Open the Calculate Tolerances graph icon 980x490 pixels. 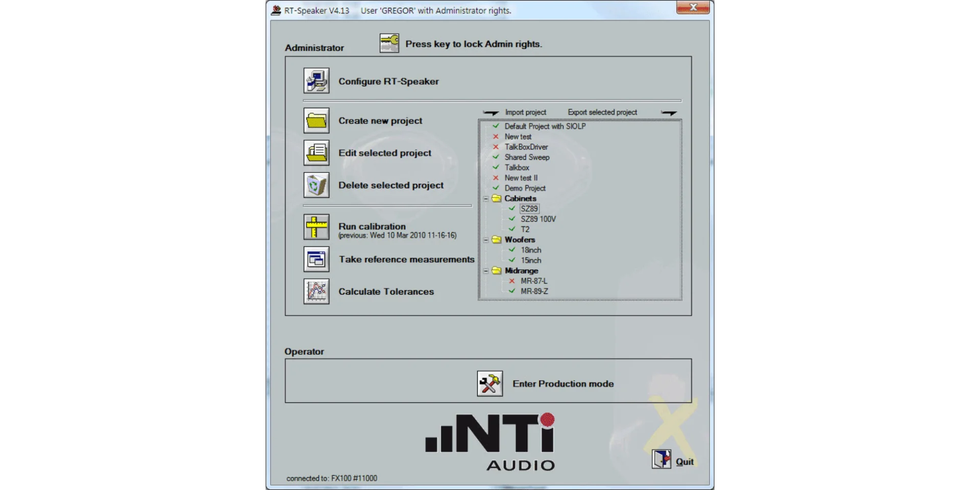(316, 291)
